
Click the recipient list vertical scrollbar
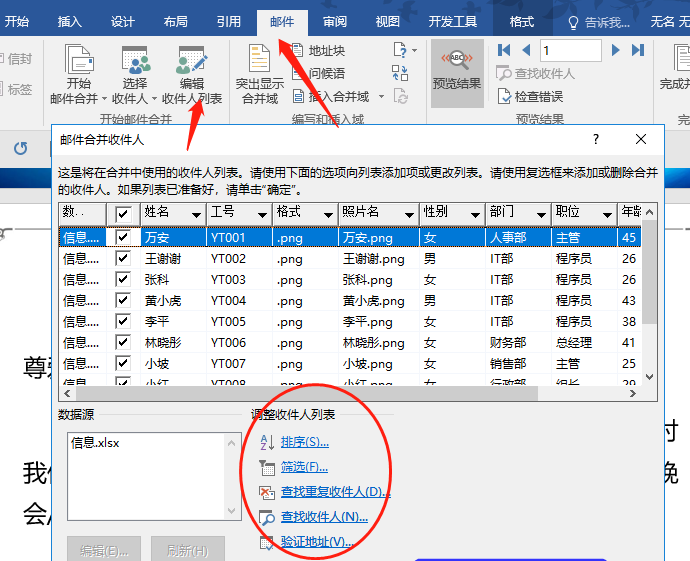[649, 271]
